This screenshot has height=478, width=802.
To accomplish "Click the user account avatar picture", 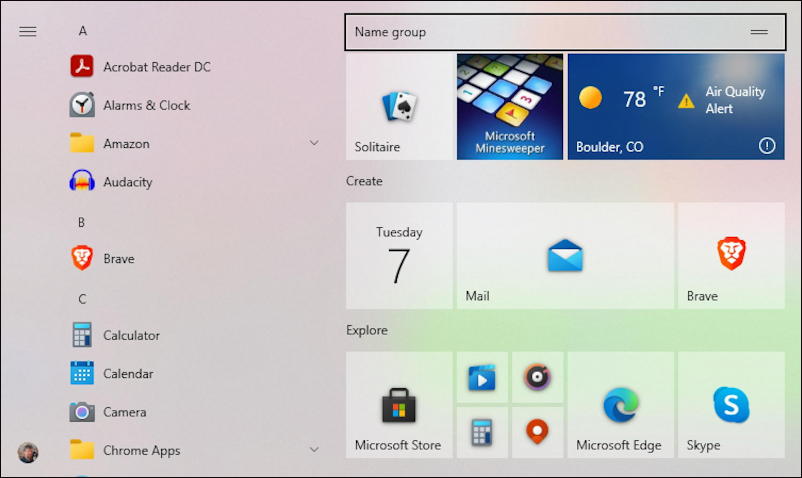I will pyautogui.click(x=28, y=452).
